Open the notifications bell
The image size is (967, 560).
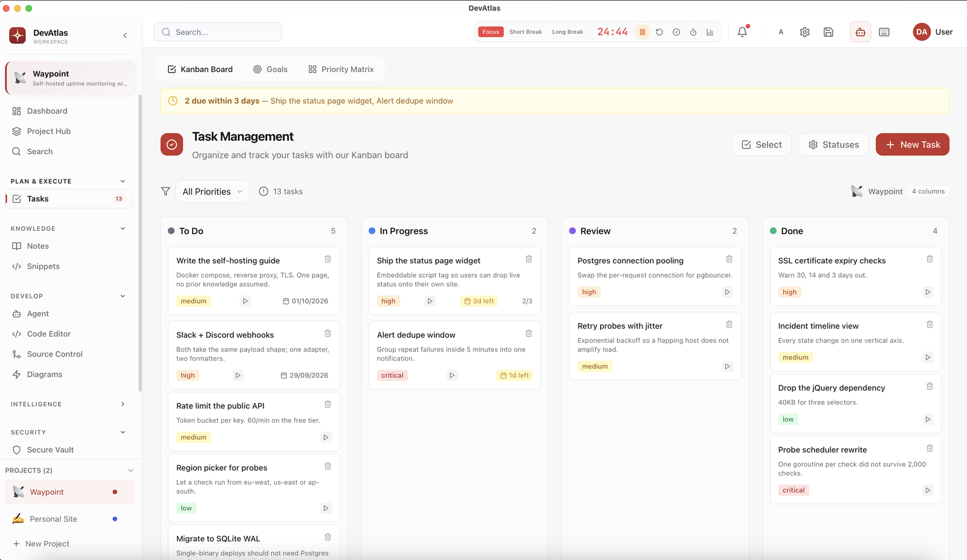(x=742, y=32)
